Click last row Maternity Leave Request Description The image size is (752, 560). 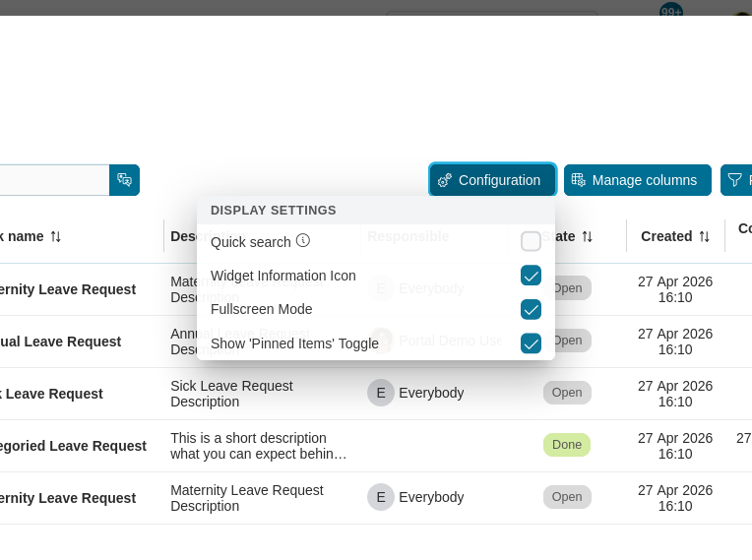(x=247, y=498)
